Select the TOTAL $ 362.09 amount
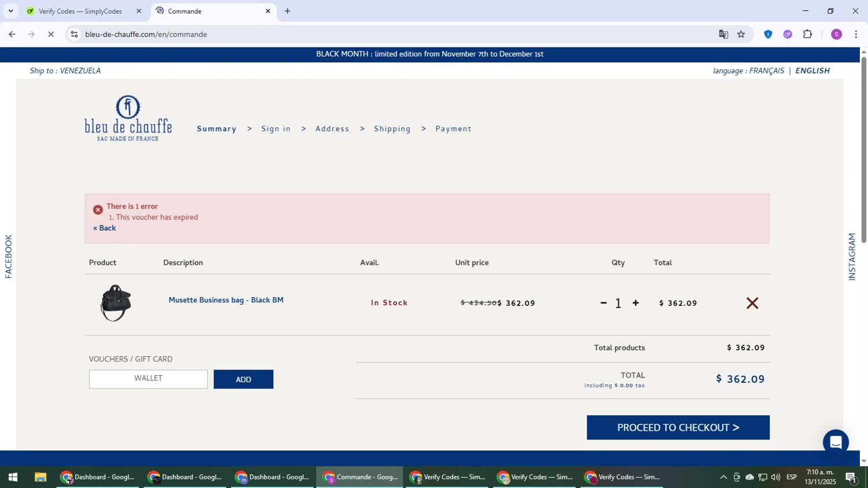This screenshot has width=868, height=488. point(740,379)
